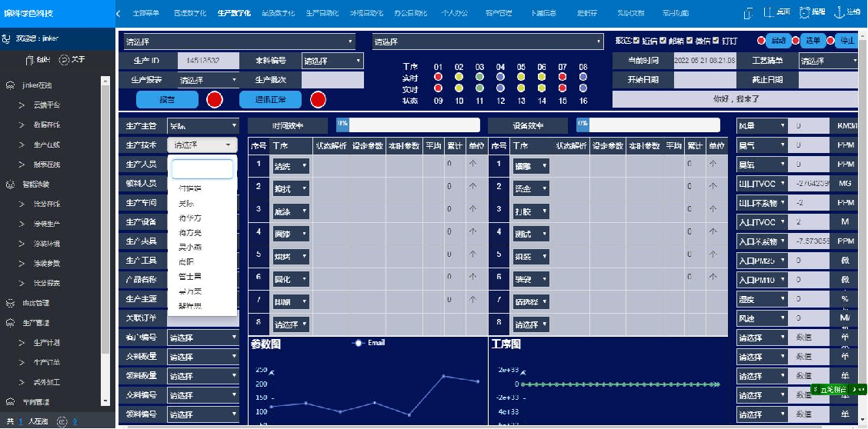Open the 生产主管 dropdown
This screenshot has width=868, height=429.
203,125
